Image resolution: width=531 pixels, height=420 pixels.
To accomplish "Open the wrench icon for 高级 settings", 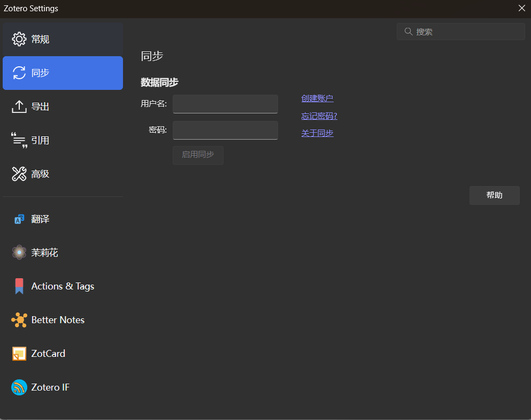I will [19, 174].
